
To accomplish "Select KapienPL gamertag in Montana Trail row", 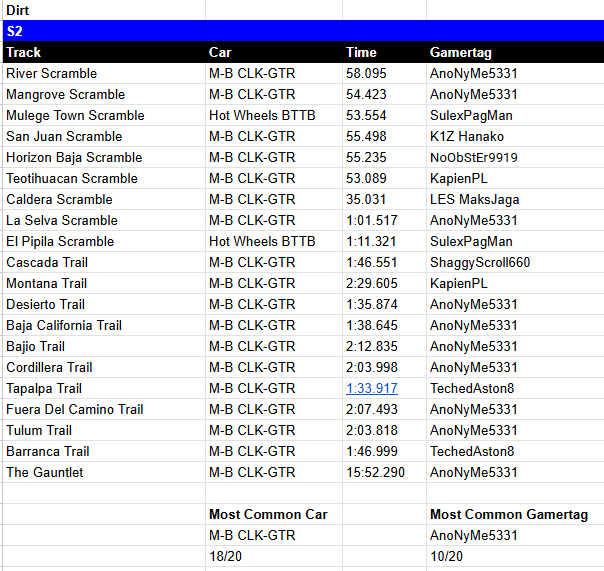I will 515,283.
